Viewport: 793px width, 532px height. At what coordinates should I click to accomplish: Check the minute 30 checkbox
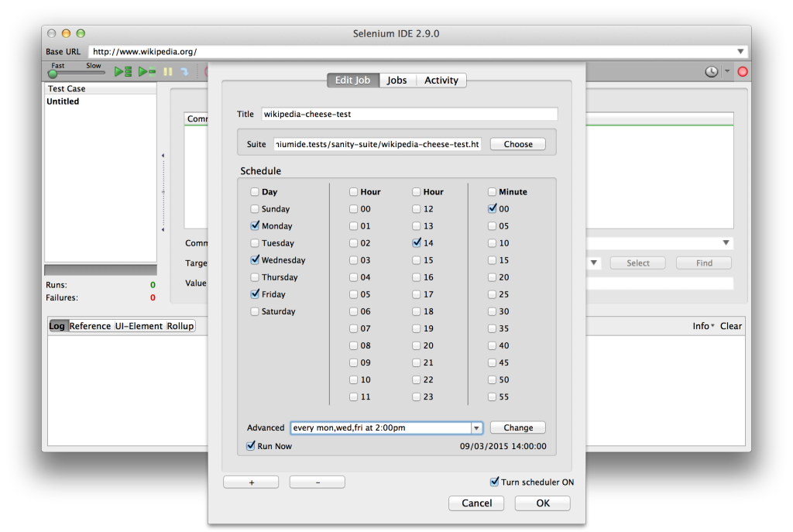click(492, 311)
